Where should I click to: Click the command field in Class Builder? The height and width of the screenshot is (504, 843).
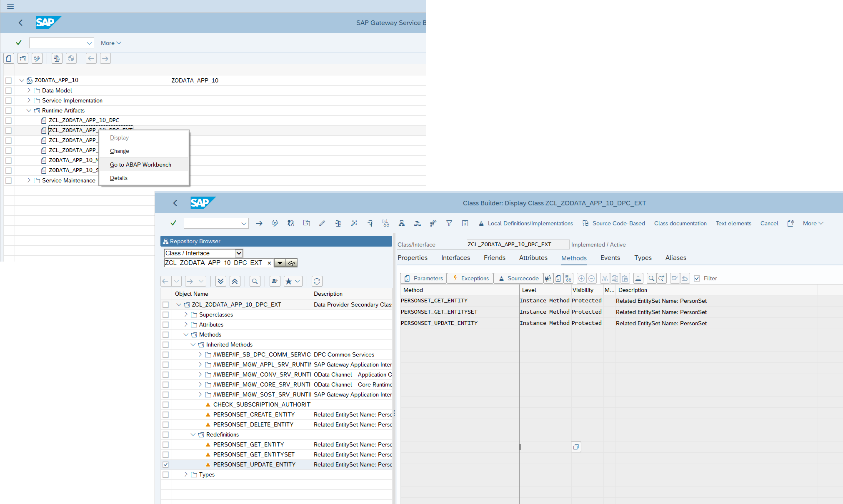point(216,223)
